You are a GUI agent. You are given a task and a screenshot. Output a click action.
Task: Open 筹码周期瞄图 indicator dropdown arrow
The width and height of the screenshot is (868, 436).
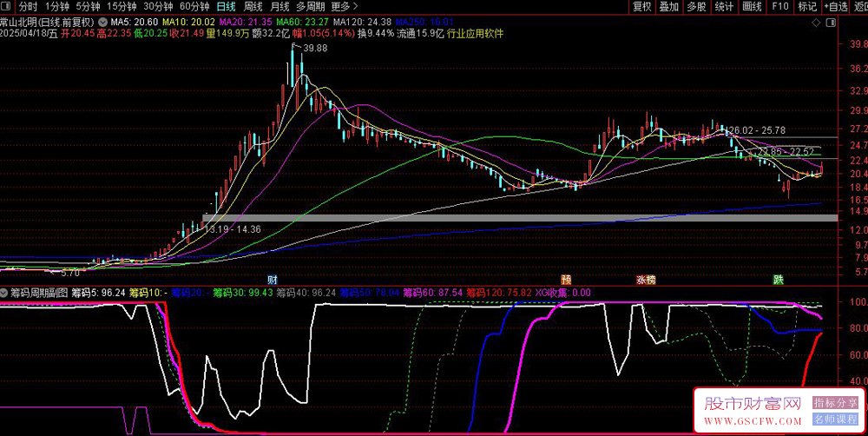(x=4, y=294)
